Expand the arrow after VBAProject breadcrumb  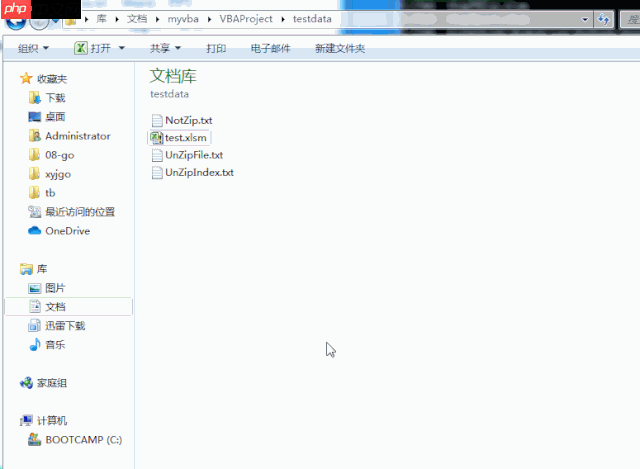[282, 19]
